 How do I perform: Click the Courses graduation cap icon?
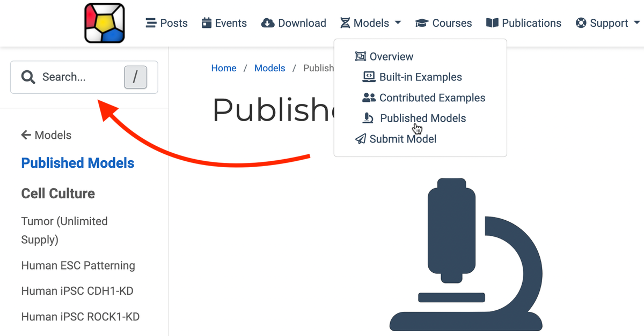coord(422,23)
